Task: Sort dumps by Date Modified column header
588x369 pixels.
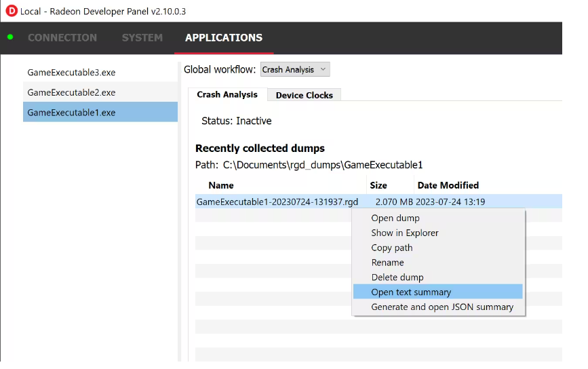Action: (x=448, y=185)
